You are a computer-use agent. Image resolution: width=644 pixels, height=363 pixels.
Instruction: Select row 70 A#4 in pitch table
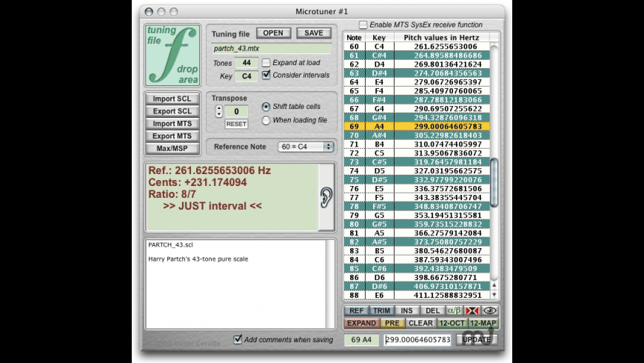click(x=417, y=136)
